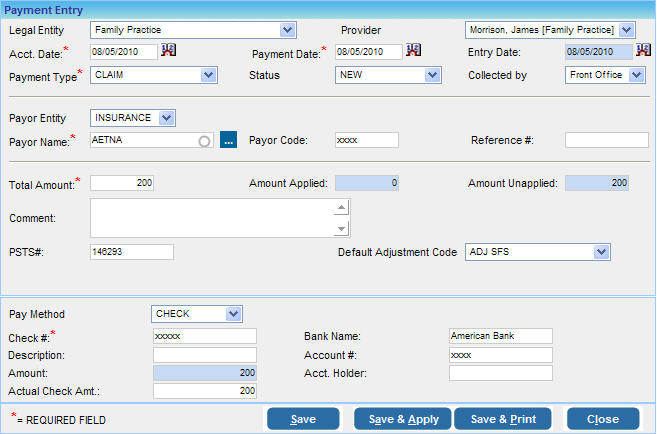Click the Amount Applied field
The image size is (657, 434).
pos(367,183)
